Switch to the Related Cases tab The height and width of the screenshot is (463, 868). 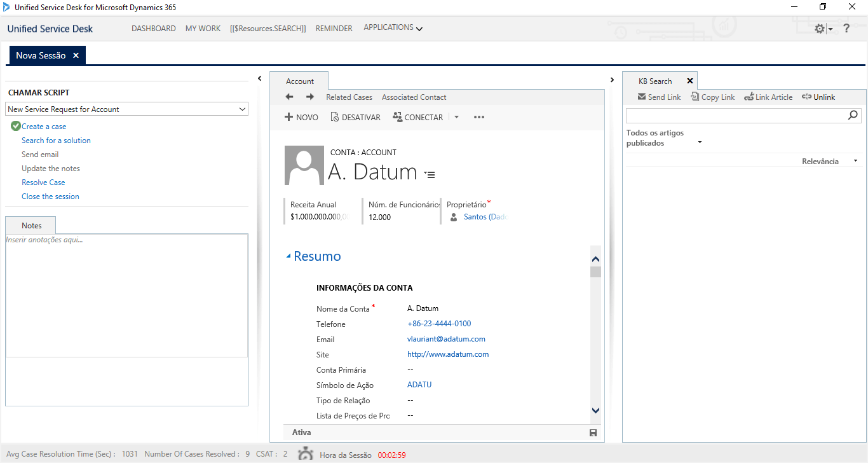pyautogui.click(x=349, y=97)
